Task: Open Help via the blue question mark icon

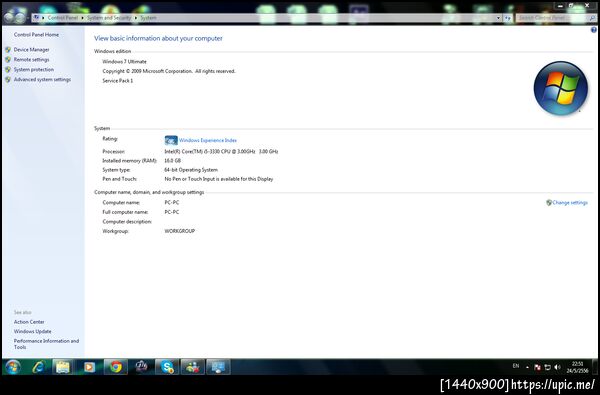Action: (593, 30)
